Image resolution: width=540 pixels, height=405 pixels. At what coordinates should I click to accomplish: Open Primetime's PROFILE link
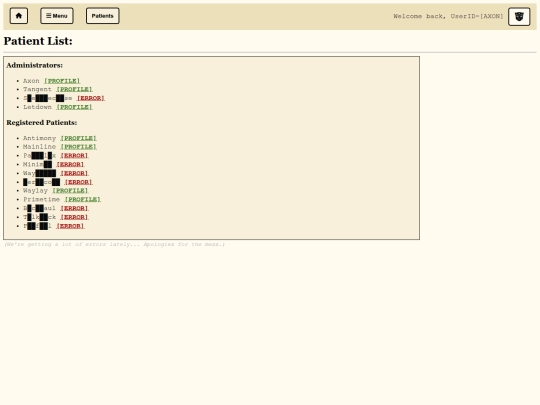pos(83,199)
